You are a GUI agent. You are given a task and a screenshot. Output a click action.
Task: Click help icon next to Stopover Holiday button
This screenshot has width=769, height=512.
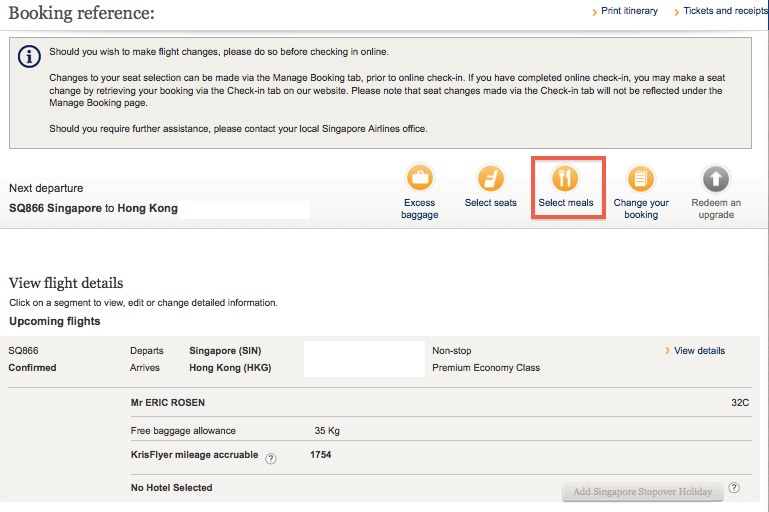pyautogui.click(x=734, y=489)
